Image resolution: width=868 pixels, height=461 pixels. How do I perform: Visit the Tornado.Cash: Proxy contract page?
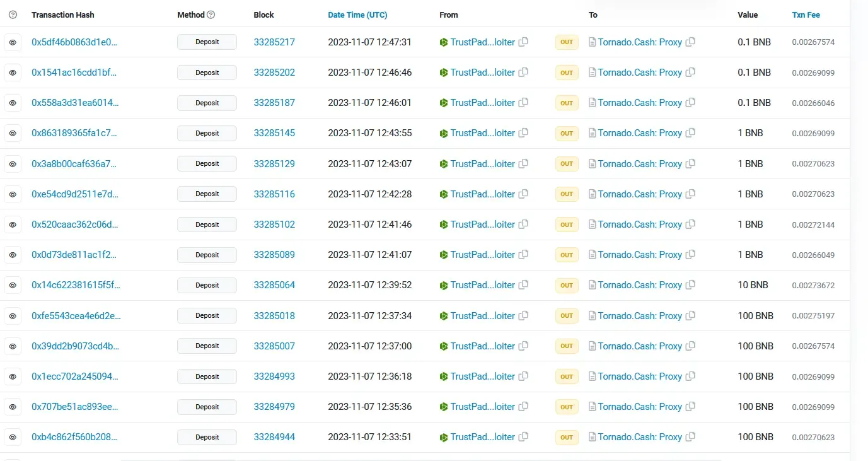[x=640, y=42]
